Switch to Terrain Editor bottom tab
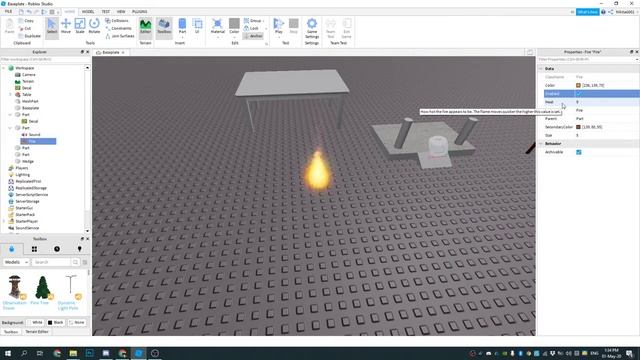 click(x=37, y=332)
